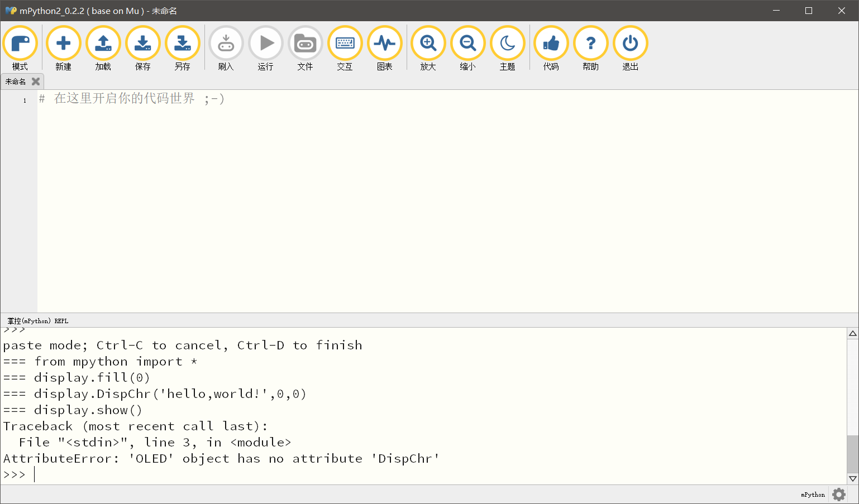Load a file using 加载
859x504 pixels.
pyautogui.click(x=103, y=49)
